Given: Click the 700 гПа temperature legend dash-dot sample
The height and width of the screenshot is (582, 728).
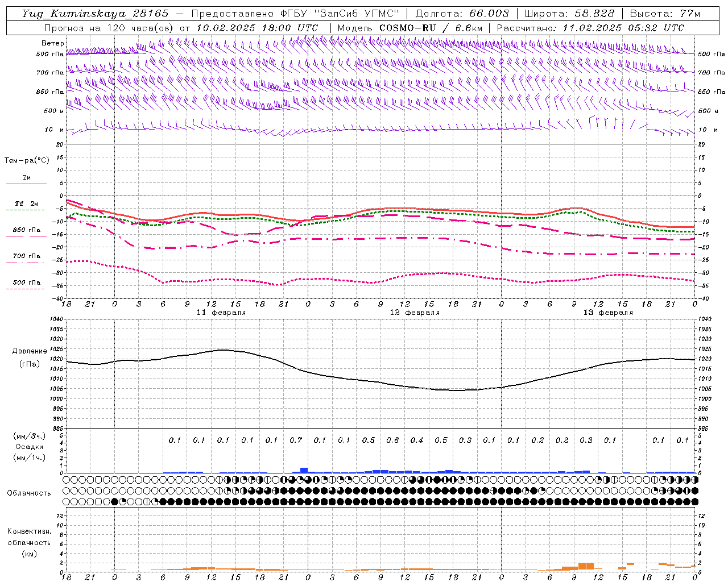Looking at the screenshot, I should tap(26, 263).
